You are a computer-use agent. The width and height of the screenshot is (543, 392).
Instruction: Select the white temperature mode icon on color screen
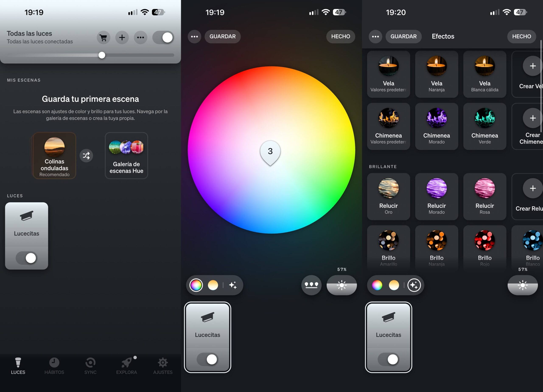point(213,285)
